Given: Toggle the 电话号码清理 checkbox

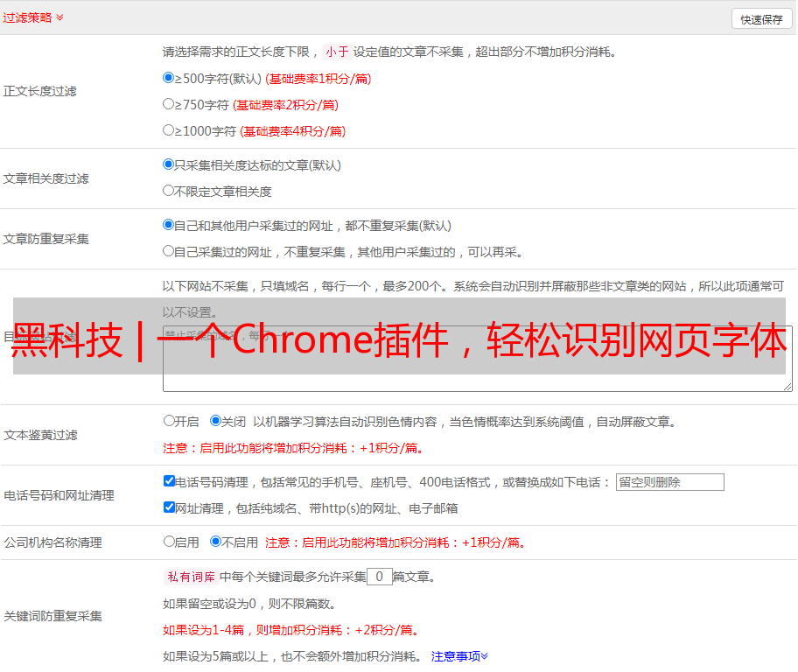Looking at the screenshot, I should coord(169,481).
